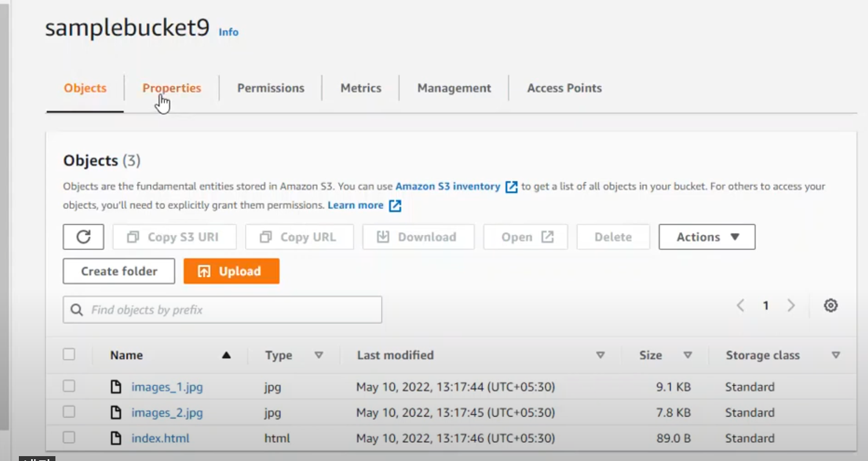The height and width of the screenshot is (461, 868).
Task: Click the Copy S3 URI button
Action: 174,237
